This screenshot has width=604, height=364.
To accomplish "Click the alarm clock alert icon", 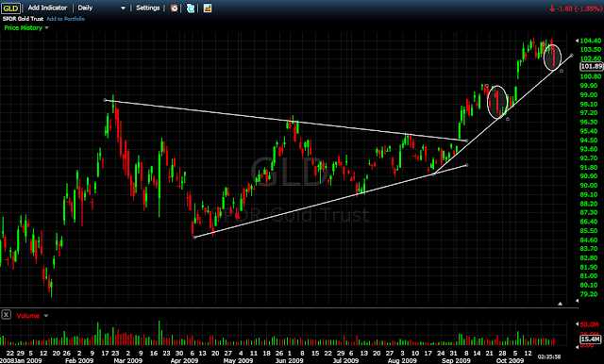I will [x=174, y=8].
